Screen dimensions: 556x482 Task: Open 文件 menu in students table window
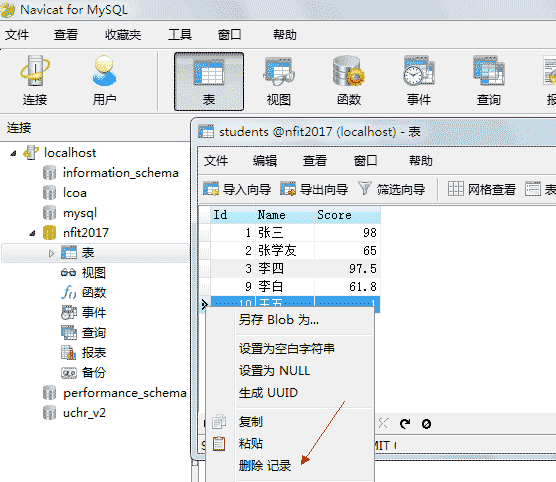(216, 161)
